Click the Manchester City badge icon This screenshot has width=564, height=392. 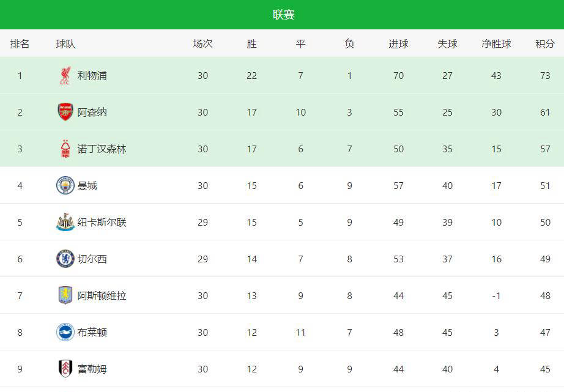click(x=65, y=186)
